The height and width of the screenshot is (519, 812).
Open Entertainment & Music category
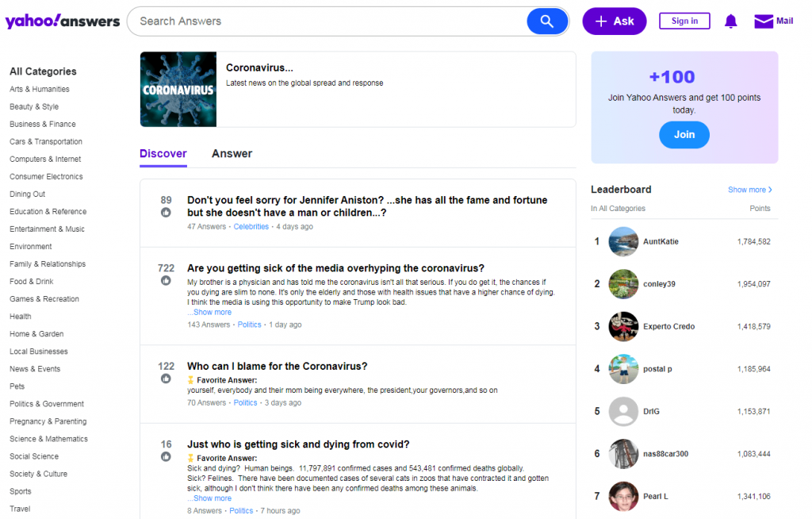47,229
